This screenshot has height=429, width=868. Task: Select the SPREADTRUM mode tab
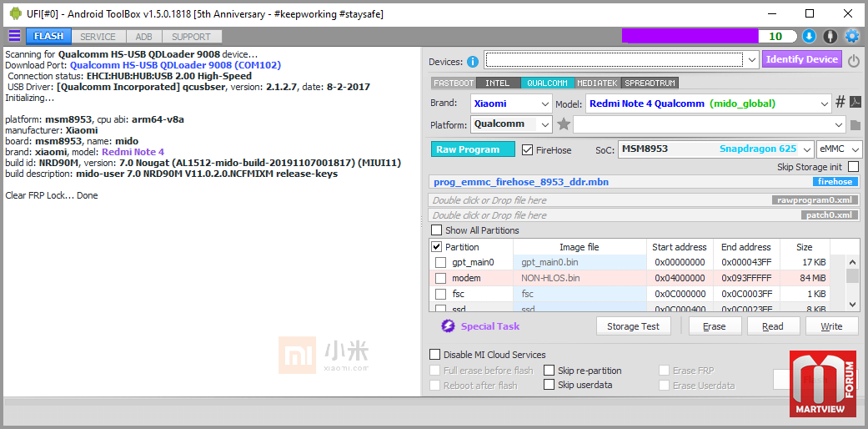(x=650, y=83)
